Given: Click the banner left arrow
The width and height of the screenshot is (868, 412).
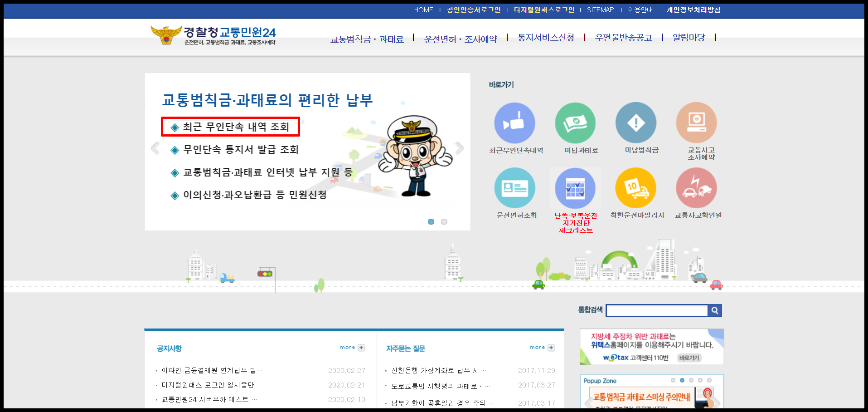Looking at the screenshot, I should (x=155, y=148).
